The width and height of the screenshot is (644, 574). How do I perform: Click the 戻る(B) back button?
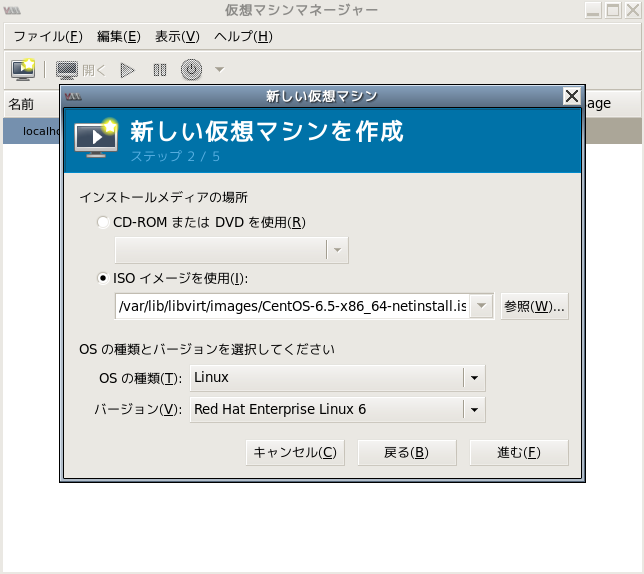[407, 452]
